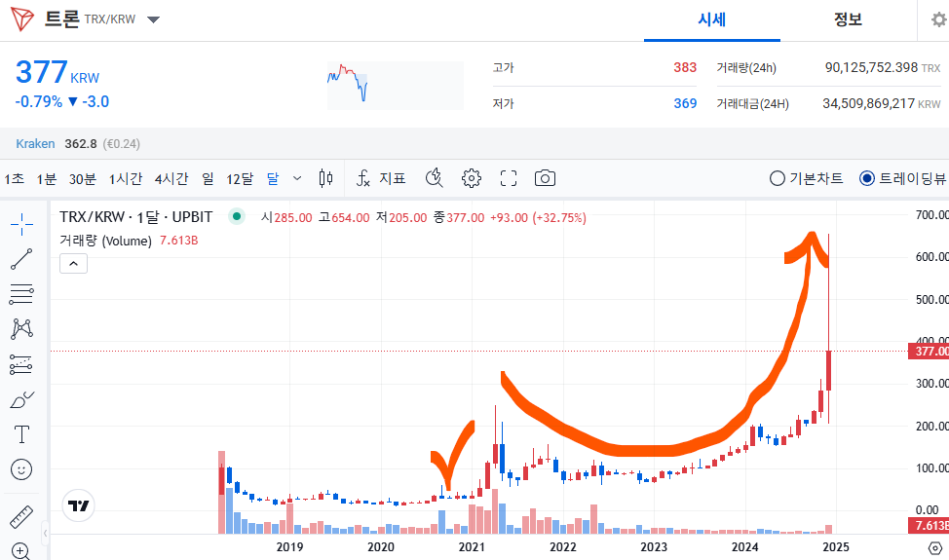Click the TradingView logo badge
Screen dimensions: 949x560
click(x=79, y=505)
